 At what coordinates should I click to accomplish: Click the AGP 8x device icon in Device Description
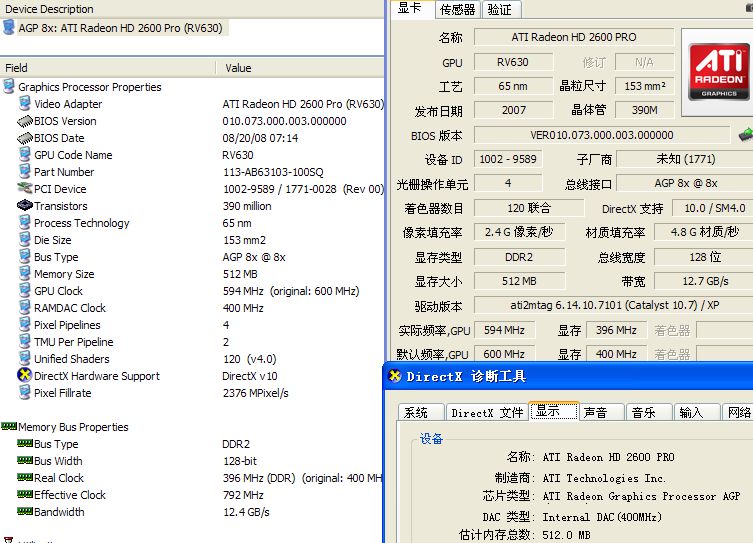[9, 27]
